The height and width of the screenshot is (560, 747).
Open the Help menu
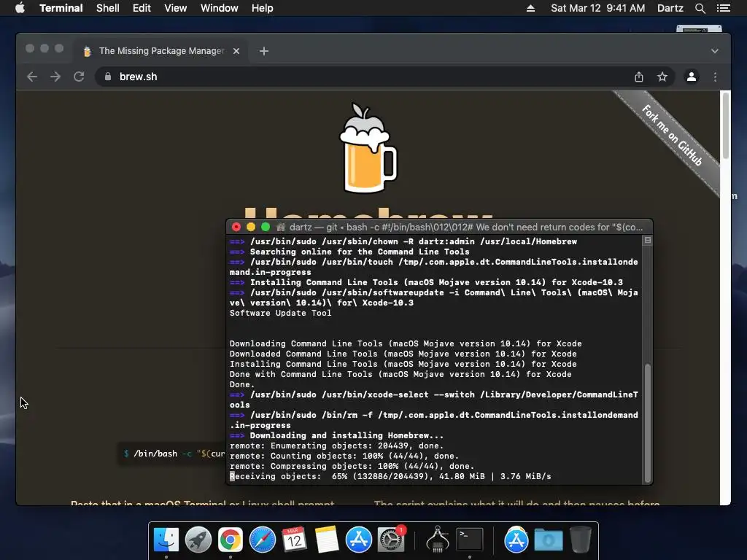pos(263,8)
